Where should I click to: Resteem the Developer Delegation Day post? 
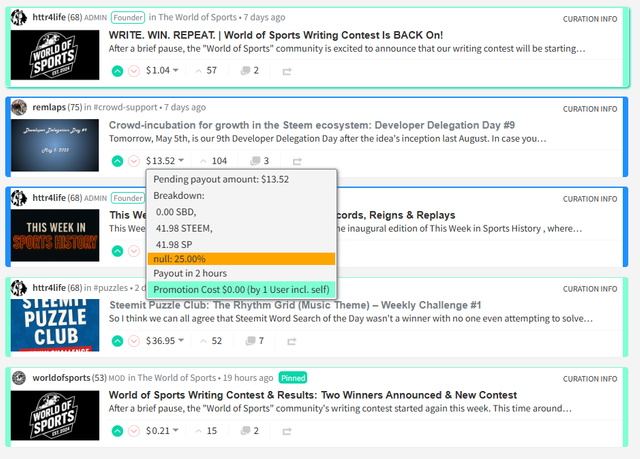pos(297,162)
